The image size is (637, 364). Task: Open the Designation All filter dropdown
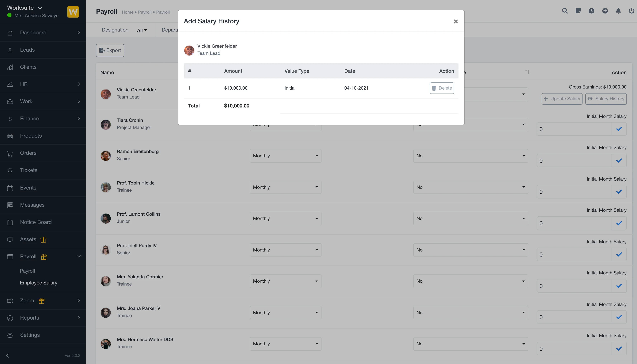[x=142, y=30]
